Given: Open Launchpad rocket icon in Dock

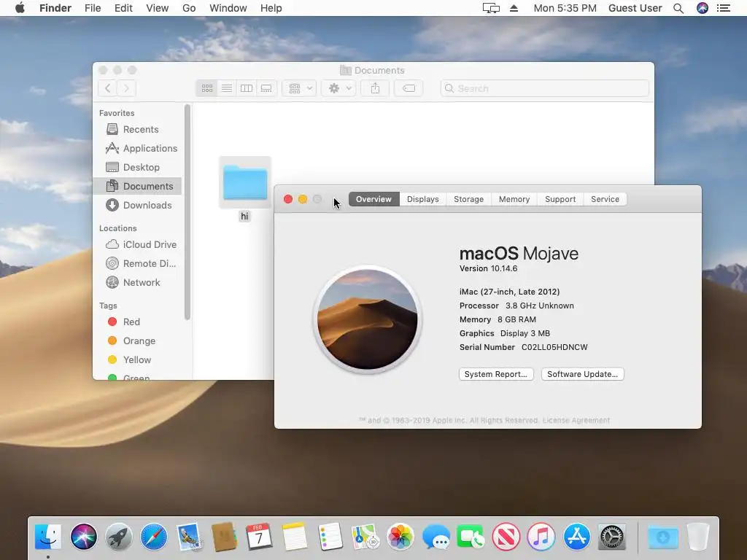Looking at the screenshot, I should (119, 537).
